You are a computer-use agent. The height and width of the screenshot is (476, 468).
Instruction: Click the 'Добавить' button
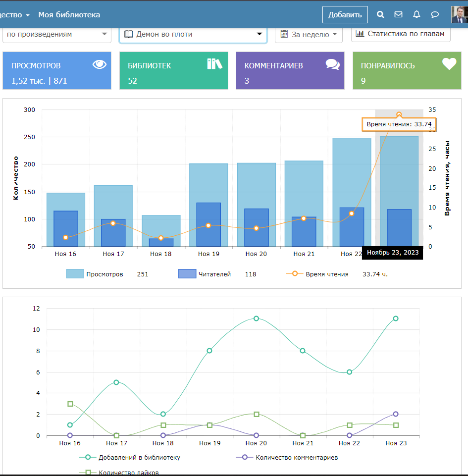pos(345,15)
